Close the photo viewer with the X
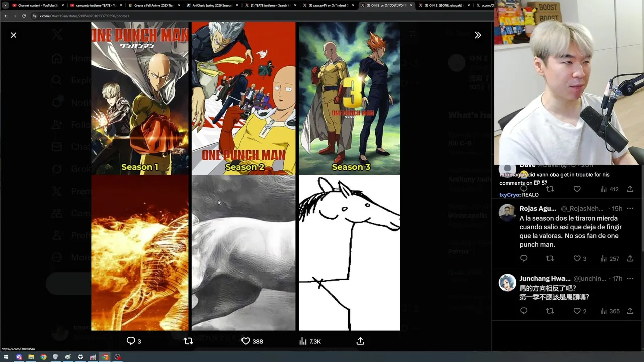Viewport: 644px width, 362px height. tap(14, 35)
